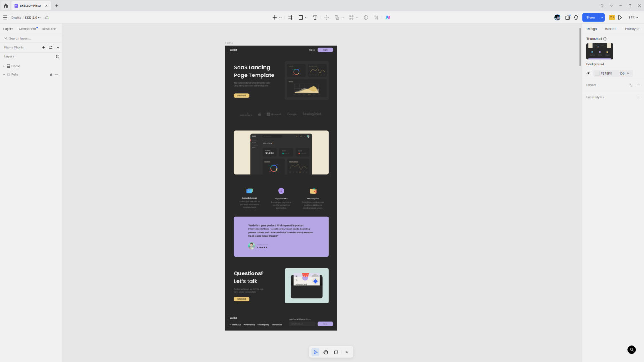The height and width of the screenshot is (362, 644).
Task: Collapse the Figma Shorts pages section
Action: [58, 48]
